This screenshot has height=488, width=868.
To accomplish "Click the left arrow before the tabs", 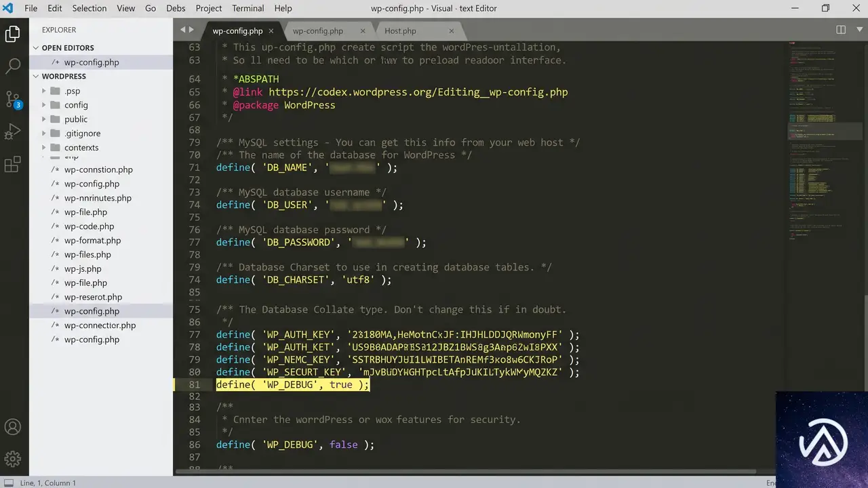I will pos(182,30).
